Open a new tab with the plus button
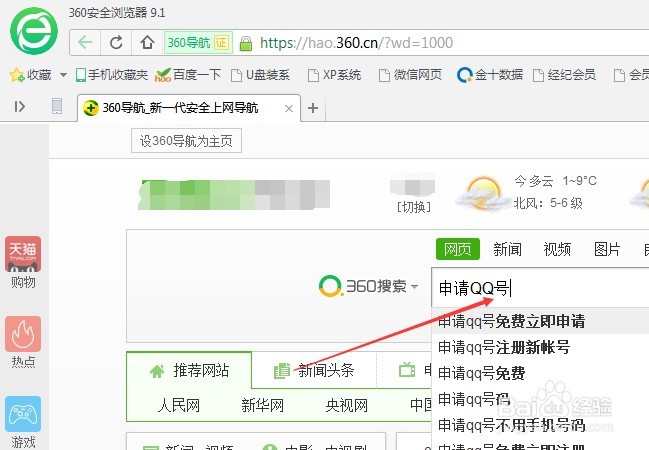 [x=313, y=108]
